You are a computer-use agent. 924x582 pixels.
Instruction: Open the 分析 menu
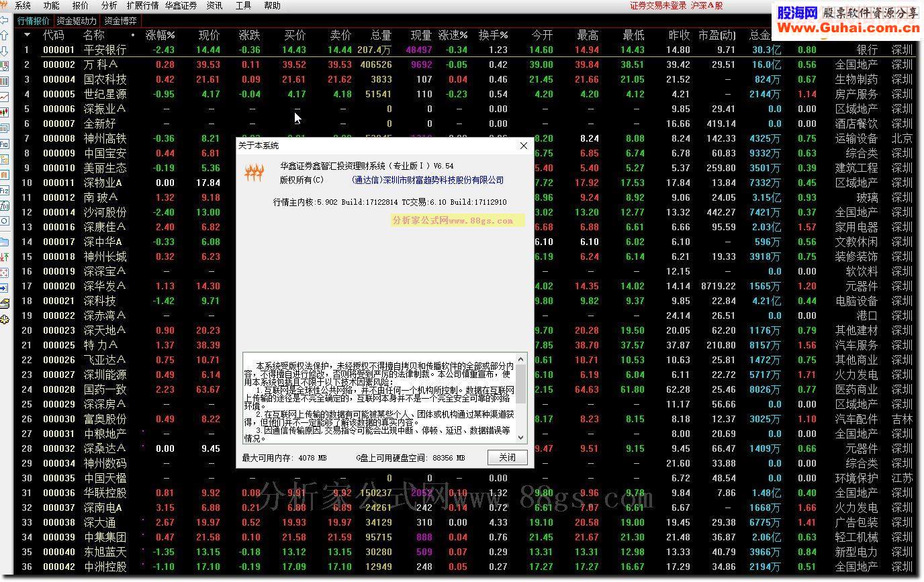click(x=109, y=5)
